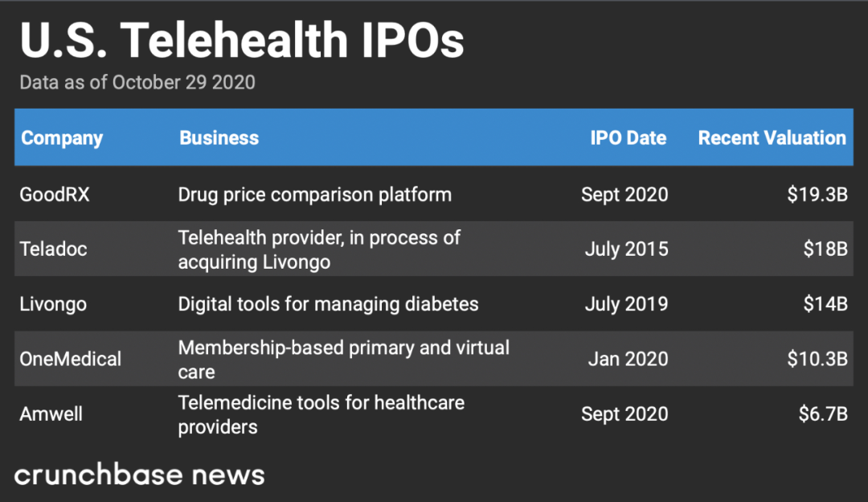The width and height of the screenshot is (868, 502).
Task: Click the Amwell company name
Action: (51, 414)
